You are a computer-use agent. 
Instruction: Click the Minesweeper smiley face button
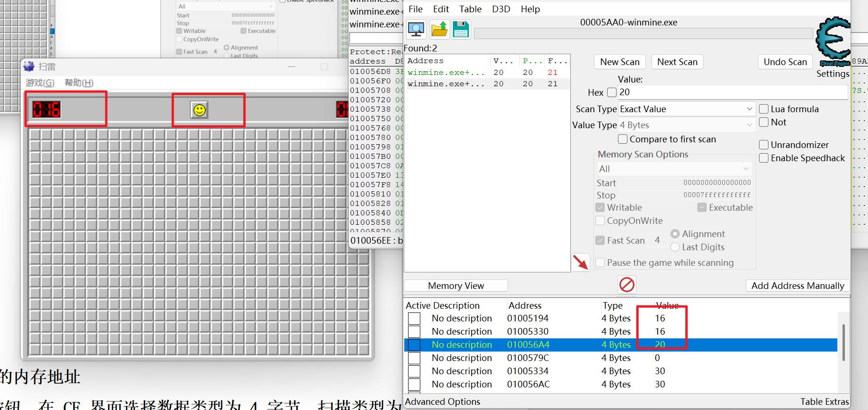(x=200, y=110)
